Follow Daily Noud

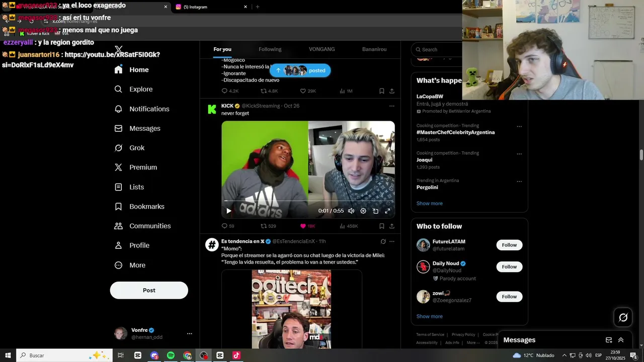509,267
